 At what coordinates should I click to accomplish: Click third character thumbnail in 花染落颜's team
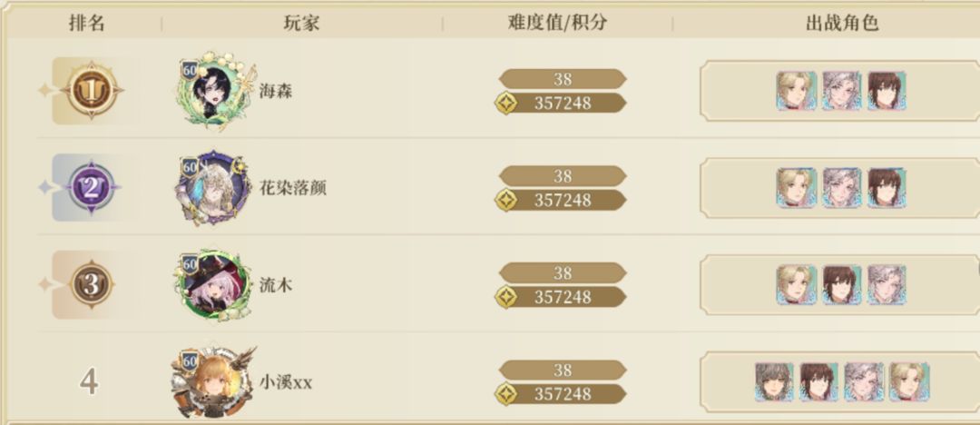pyautogui.click(x=887, y=187)
